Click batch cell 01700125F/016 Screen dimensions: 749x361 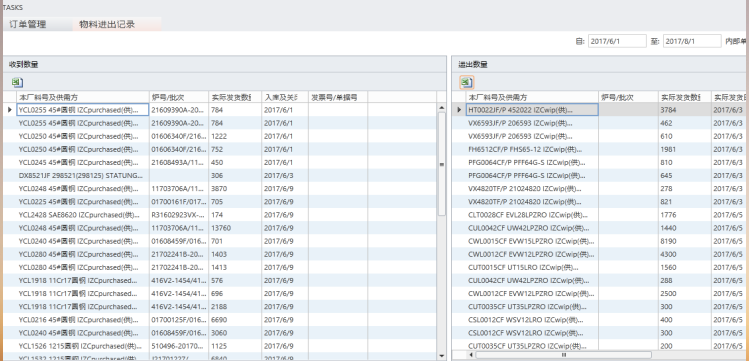tap(179, 319)
